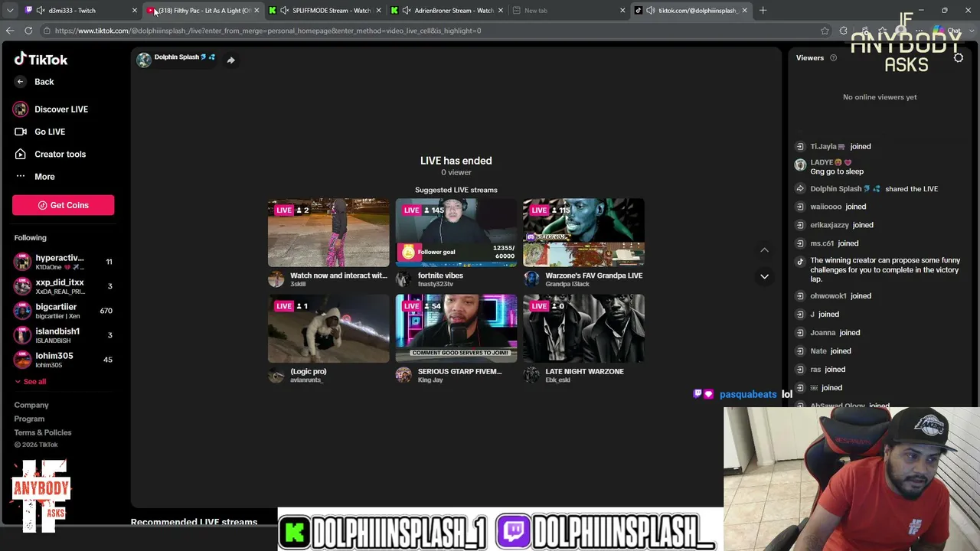Screen dimensions: 980x551
Task: Click browser back navigation arrow
Action: tap(10, 31)
